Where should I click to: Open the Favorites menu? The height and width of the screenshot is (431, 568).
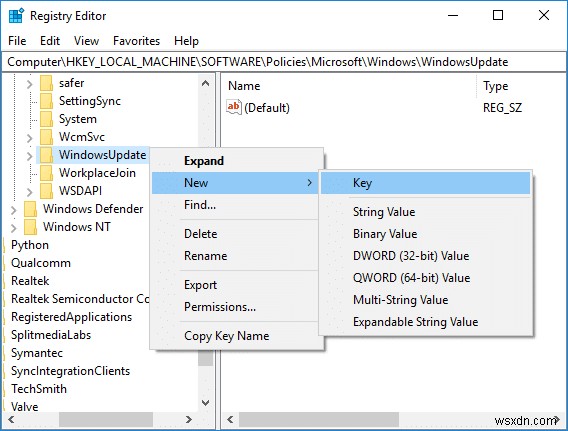[136, 41]
